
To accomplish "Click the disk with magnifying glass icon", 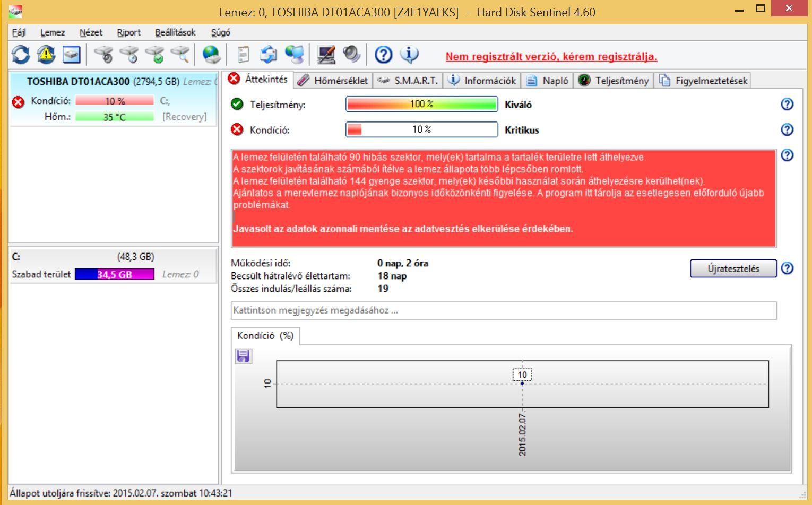I will coord(180,54).
